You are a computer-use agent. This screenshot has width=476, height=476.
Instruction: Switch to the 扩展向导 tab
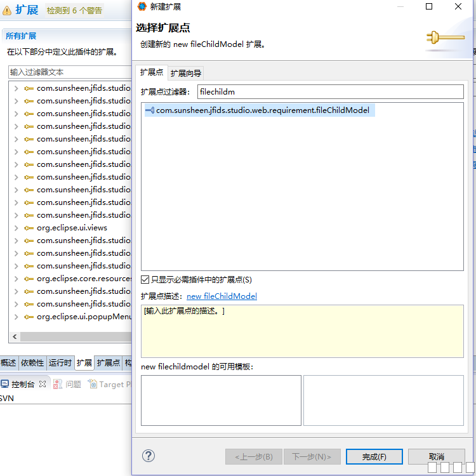pyautogui.click(x=186, y=73)
